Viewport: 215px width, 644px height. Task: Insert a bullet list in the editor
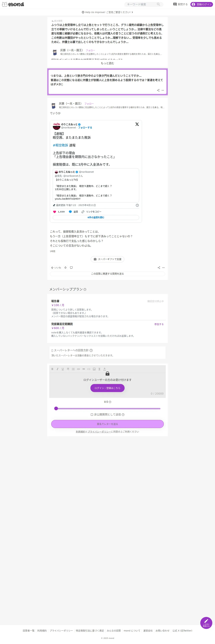[x=73, y=369]
